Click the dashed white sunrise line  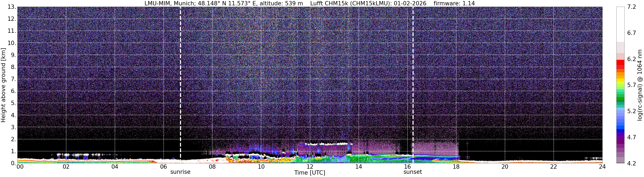180,85
